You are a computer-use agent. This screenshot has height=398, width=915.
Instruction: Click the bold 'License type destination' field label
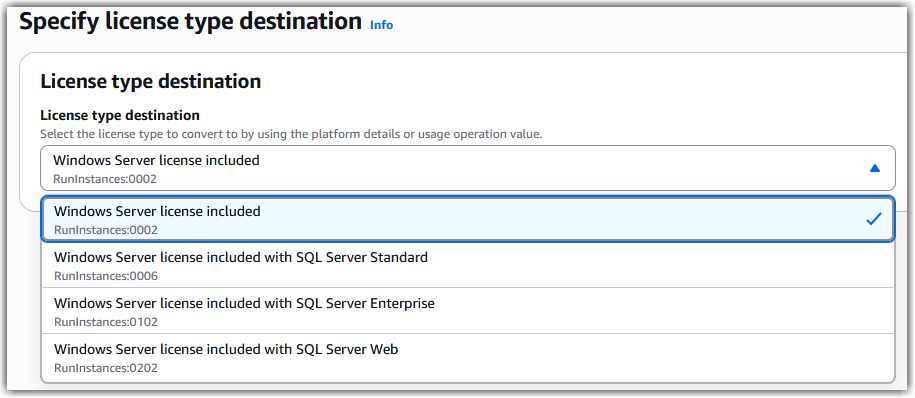pos(120,115)
